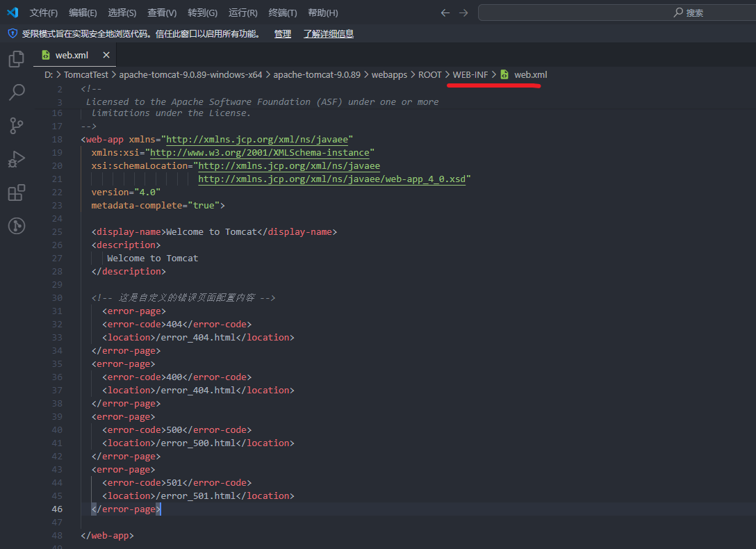Go forward with the right arrow

463,13
